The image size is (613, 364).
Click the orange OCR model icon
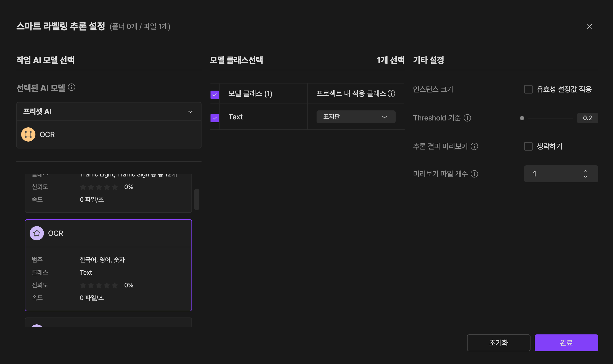coord(28,134)
